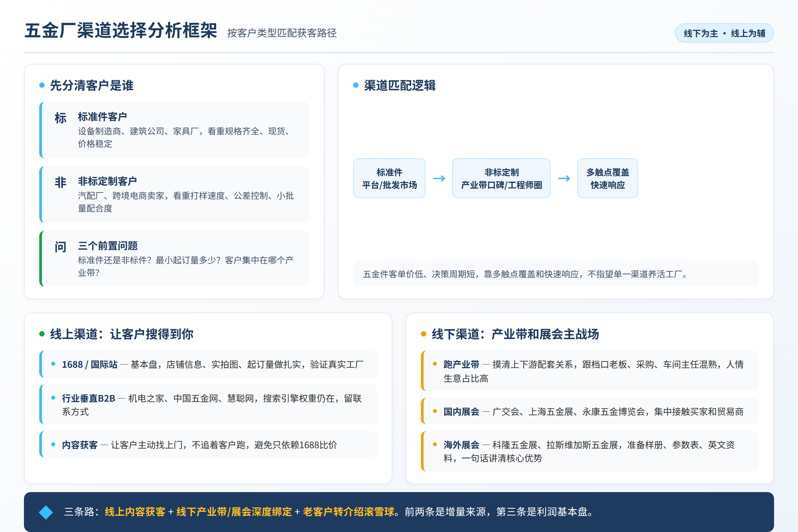This screenshot has height=532, width=798.
Task: Click the 标 icon beside 标准件客户
Action: click(61, 118)
